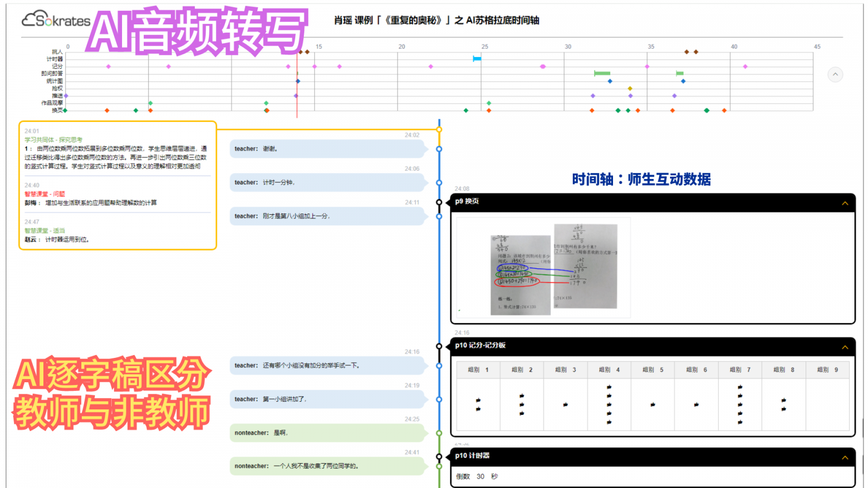Open the 智慧课堂 - 问题 comment tag
Image resolution: width=868 pixels, height=488 pixels.
(x=44, y=194)
